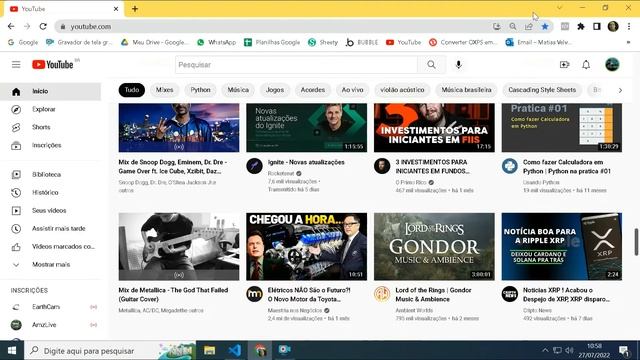The width and height of the screenshot is (640, 360).
Task: Open the WhatsApp bookmark
Action: pos(216,42)
